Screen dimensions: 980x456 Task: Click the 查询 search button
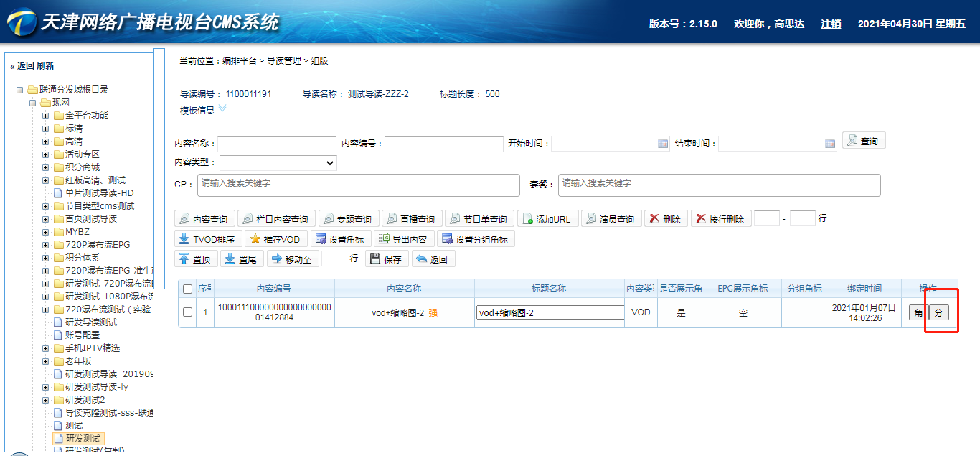(864, 141)
